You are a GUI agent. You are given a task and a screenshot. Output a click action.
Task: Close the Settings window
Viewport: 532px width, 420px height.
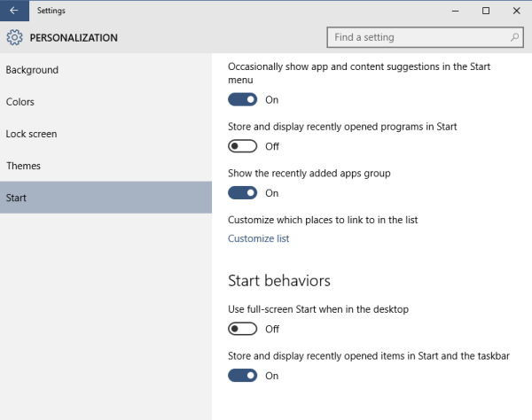point(516,11)
